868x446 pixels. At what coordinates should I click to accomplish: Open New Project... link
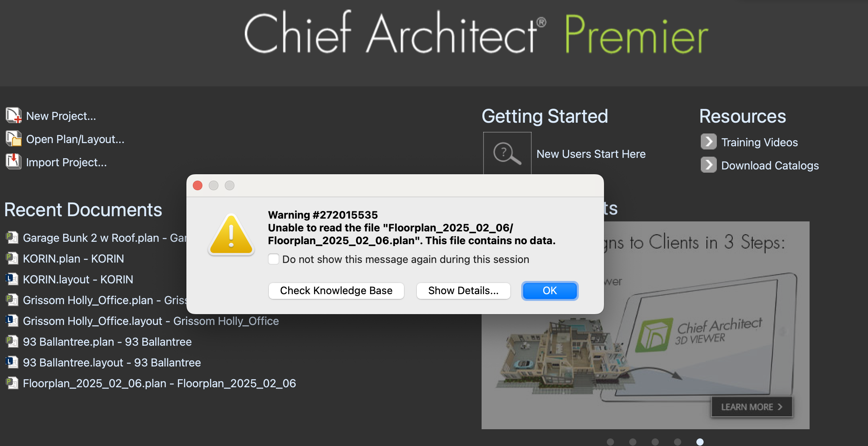[61, 116]
